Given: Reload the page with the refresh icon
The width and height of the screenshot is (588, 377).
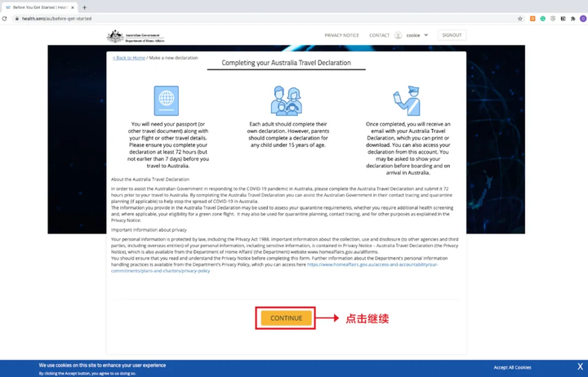Looking at the screenshot, I should 5,19.
